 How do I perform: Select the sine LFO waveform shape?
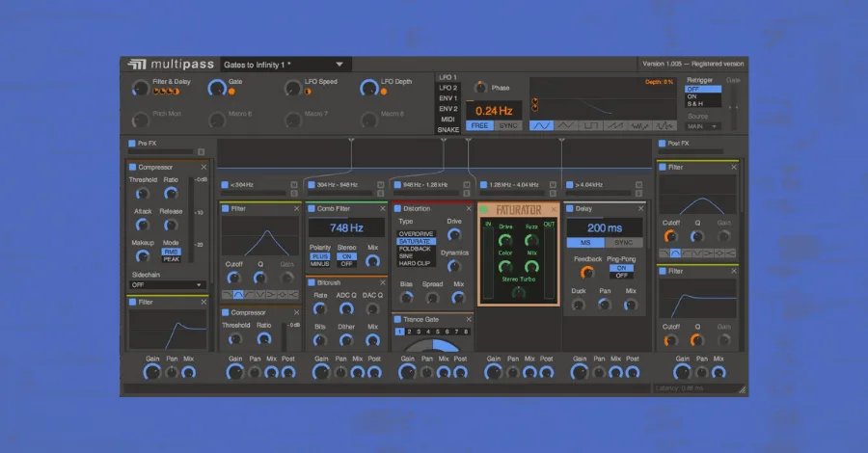click(x=541, y=126)
